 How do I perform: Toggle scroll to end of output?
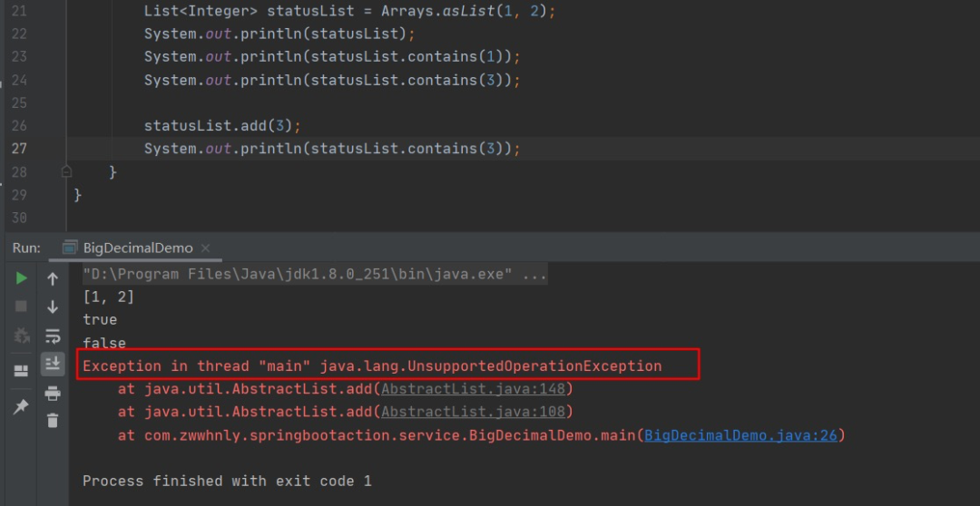pyautogui.click(x=53, y=363)
